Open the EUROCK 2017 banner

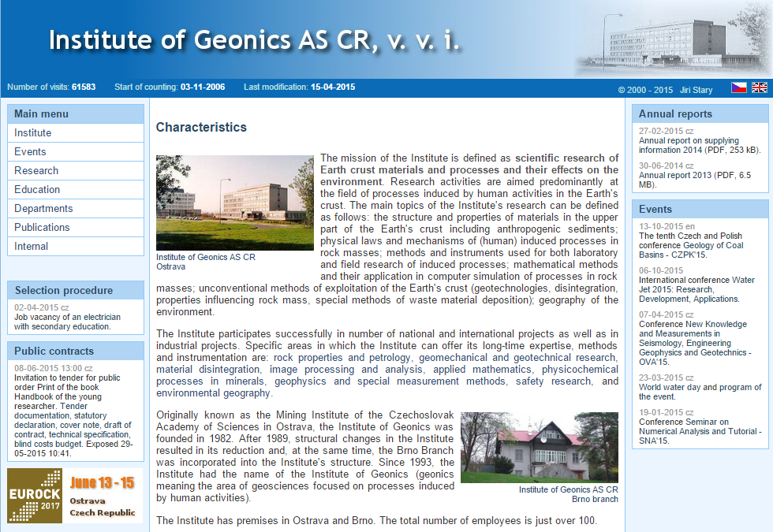[75, 496]
